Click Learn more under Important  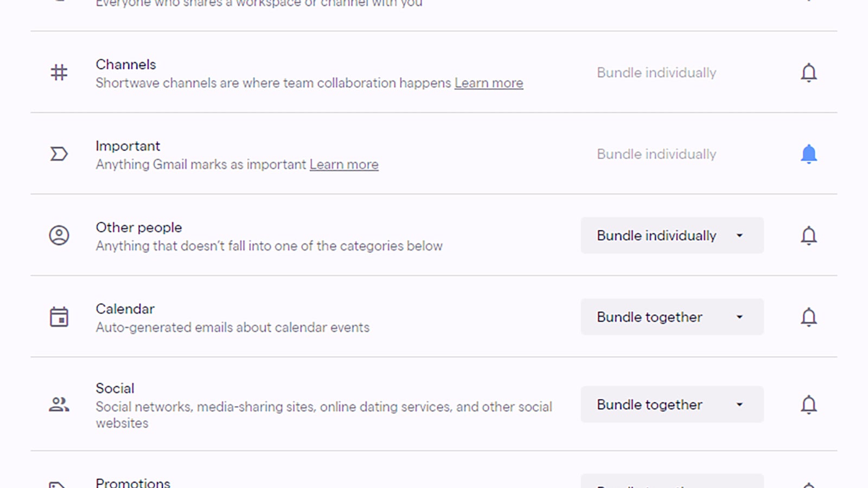coord(344,164)
